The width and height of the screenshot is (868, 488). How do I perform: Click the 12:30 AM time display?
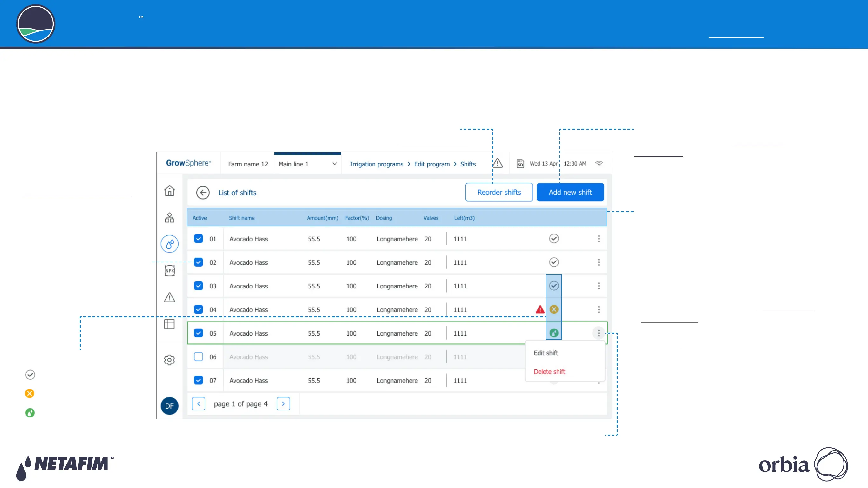pos(575,163)
